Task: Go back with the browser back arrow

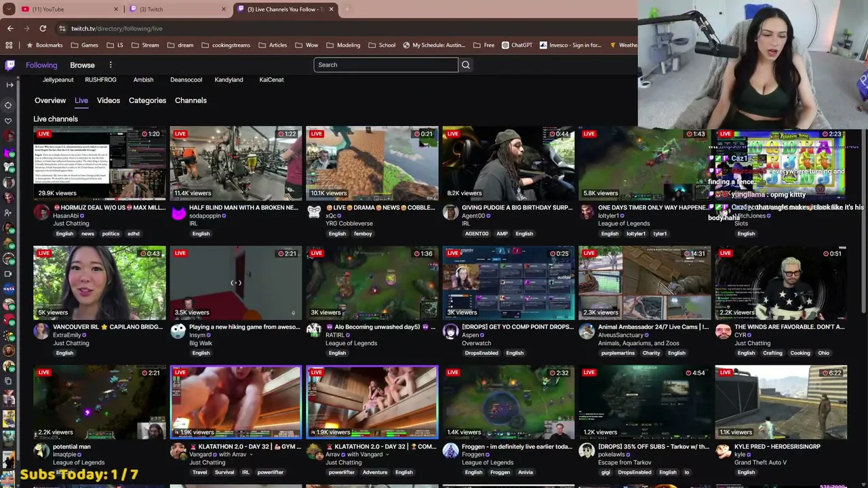Action: pos(10,28)
